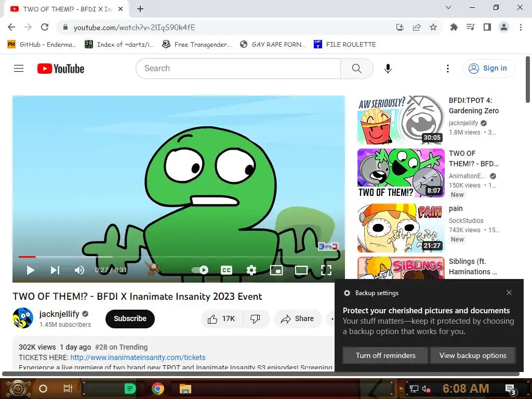Mute the video volume icon
Screen dimensions: 532x399
click(79, 270)
